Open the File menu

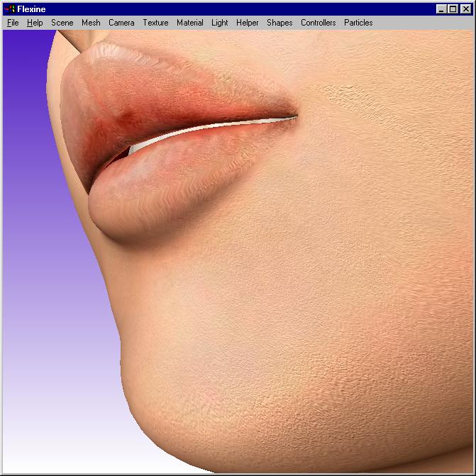(13, 23)
